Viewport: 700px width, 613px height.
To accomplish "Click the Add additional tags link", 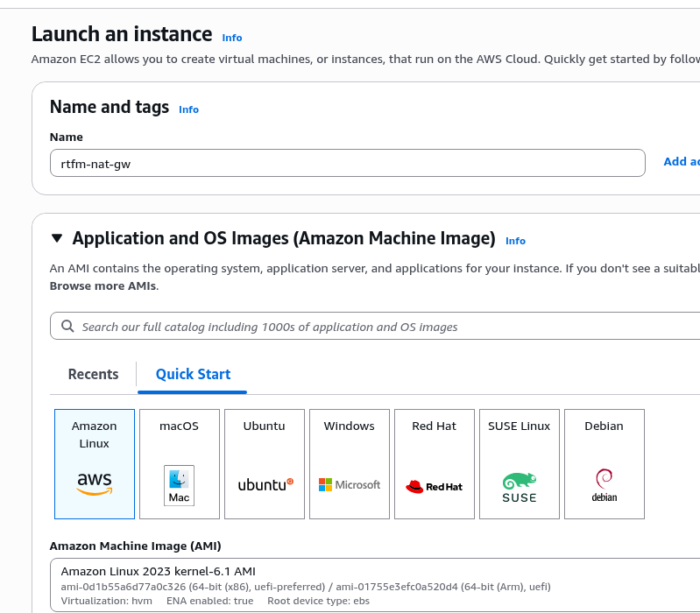I will (x=681, y=162).
